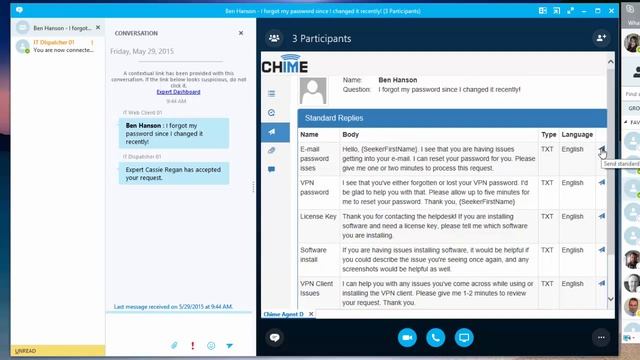640x360 pixels.
Task: Open the emoticon picker
Action: click(211, 345)
